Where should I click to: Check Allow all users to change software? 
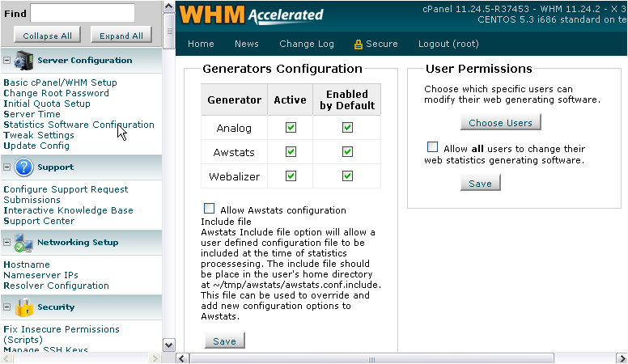point(432,147)
